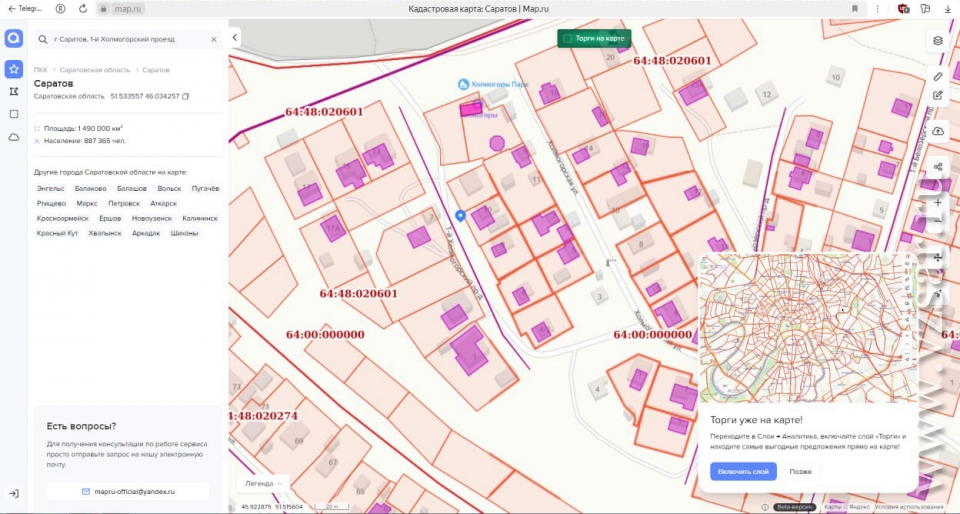Viewport: 960px width, 514px height.
Task: Copy the coordinates 51.533557 46.034257
Action: point(186,96)
